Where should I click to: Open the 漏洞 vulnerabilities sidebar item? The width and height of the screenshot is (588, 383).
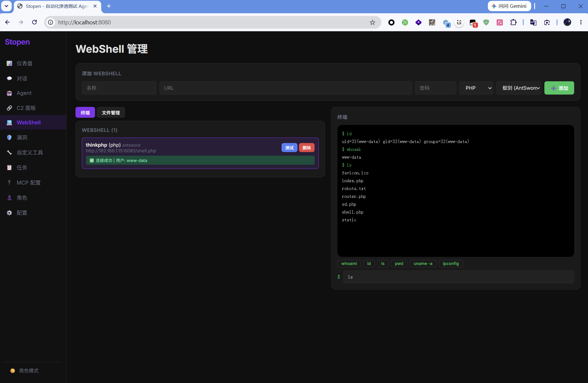(33, 137)
